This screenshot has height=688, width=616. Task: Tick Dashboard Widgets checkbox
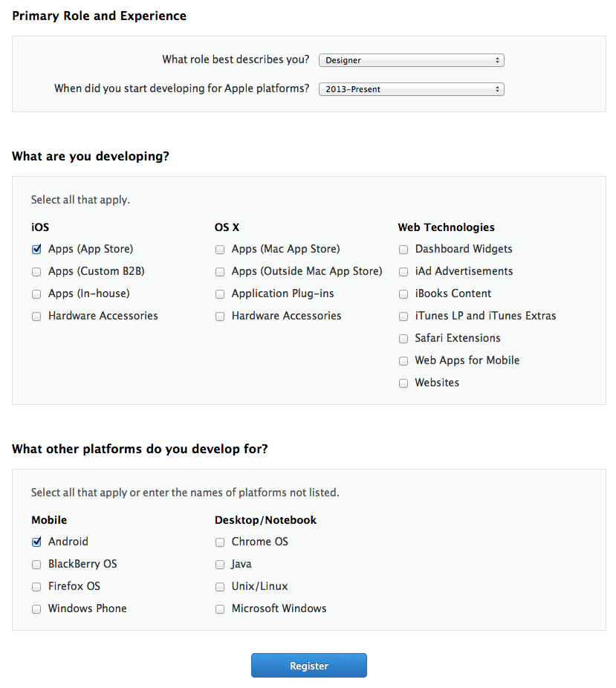click(403, 250)
